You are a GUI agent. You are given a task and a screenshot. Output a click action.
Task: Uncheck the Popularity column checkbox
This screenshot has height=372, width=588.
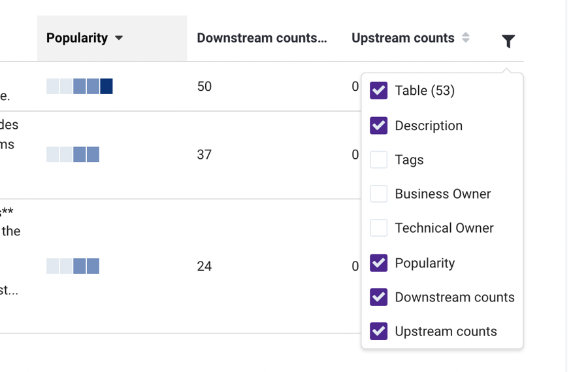379,263
